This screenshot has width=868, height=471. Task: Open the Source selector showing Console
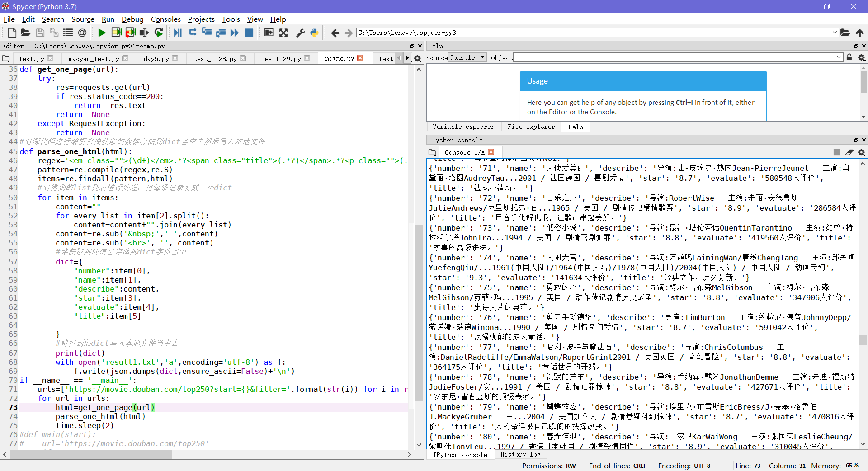[466, 57]
